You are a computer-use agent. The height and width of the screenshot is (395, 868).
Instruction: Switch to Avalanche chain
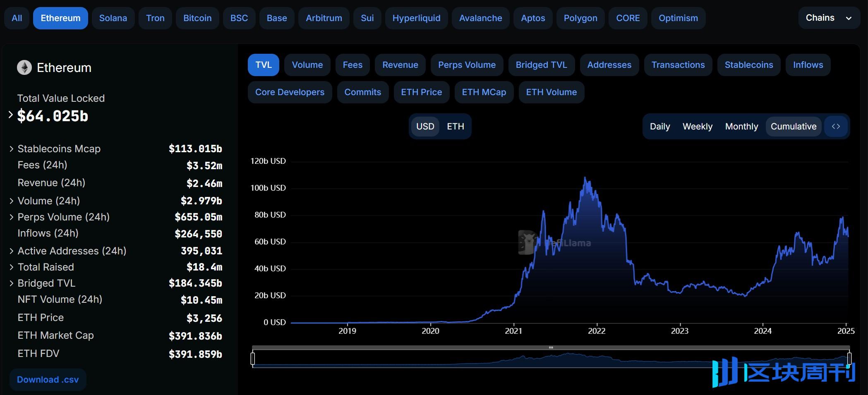(x=480, y=18)
